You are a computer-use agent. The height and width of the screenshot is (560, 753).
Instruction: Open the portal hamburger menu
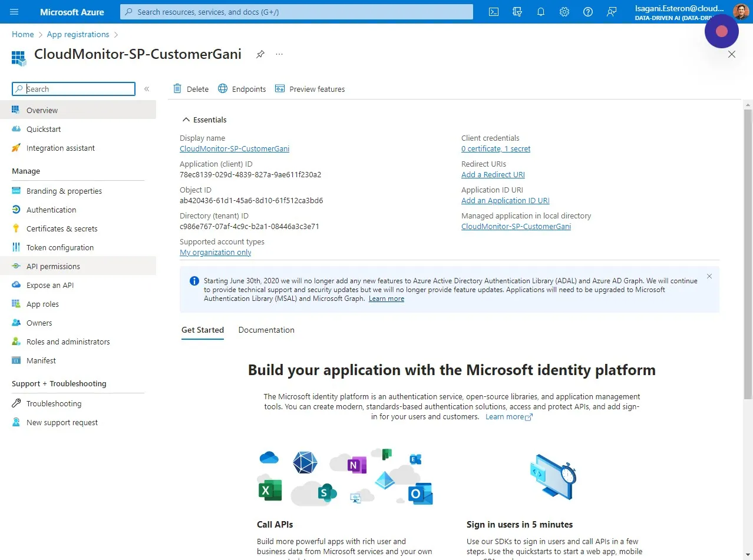point(15,12)
